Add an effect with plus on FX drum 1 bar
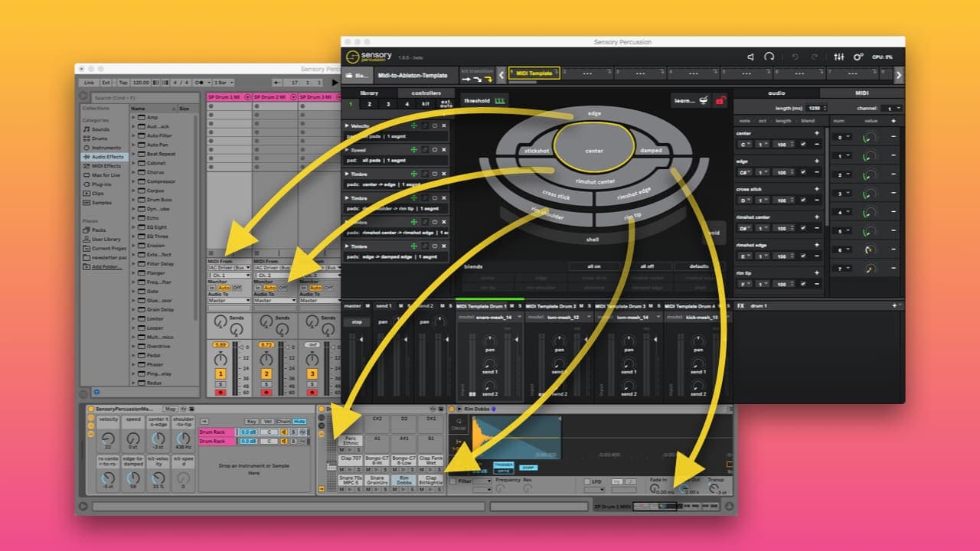The image size is (980, 551). point(893,305)
